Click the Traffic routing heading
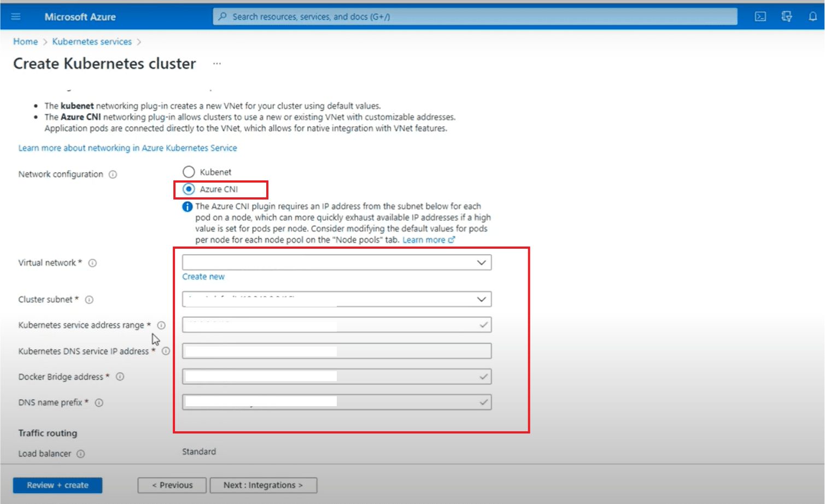Viewport: 825px width, 504px height. [x=48, y=433]
